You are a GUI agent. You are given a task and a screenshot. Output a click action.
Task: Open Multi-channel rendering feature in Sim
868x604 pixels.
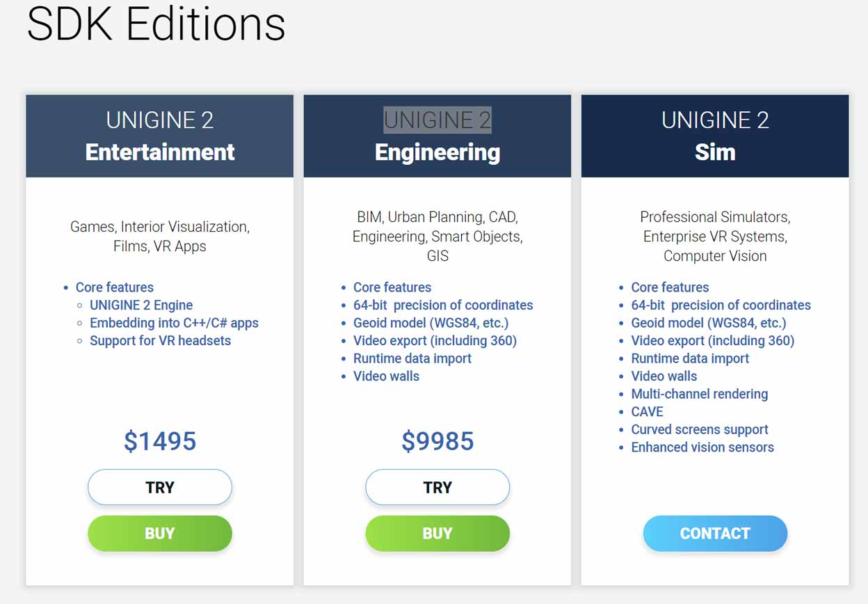pyautogui.click(x=700, y=394)
